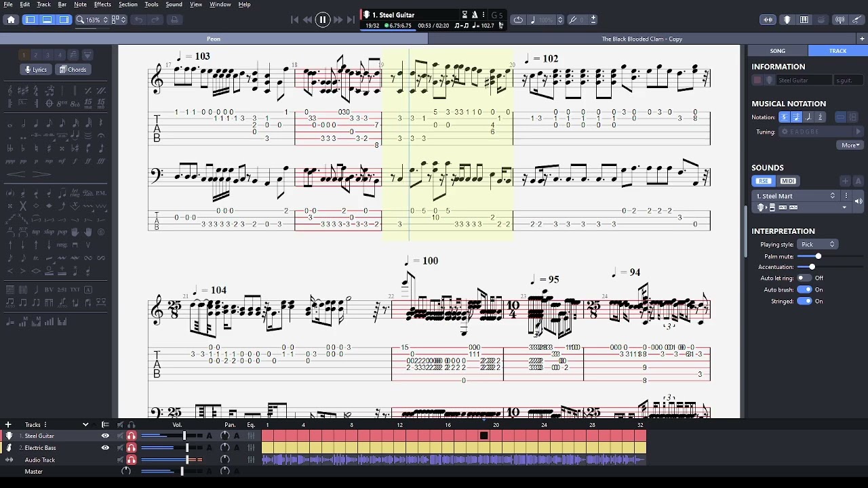Adjust relative tempo speed stepper

[x=560, y=20]
